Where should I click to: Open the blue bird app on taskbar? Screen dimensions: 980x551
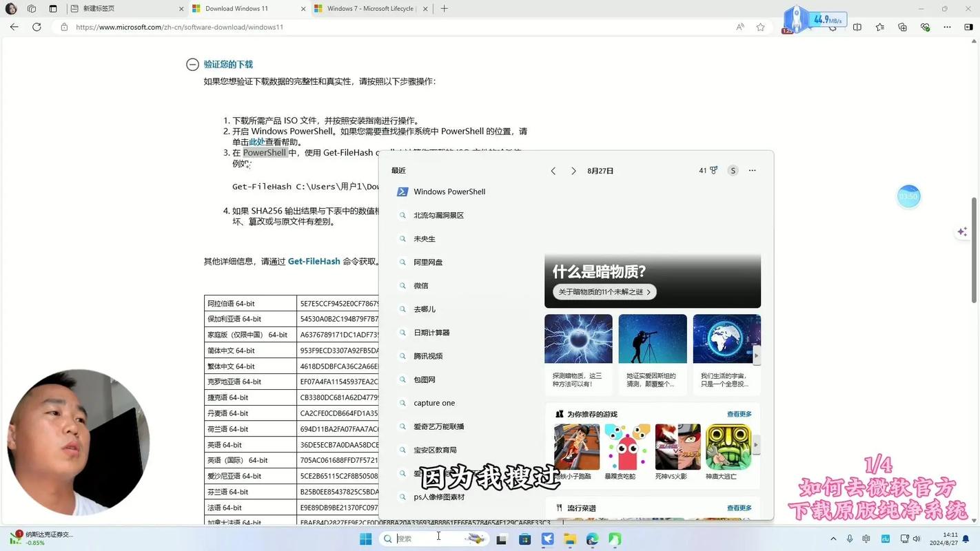click(x=547, y=539)
